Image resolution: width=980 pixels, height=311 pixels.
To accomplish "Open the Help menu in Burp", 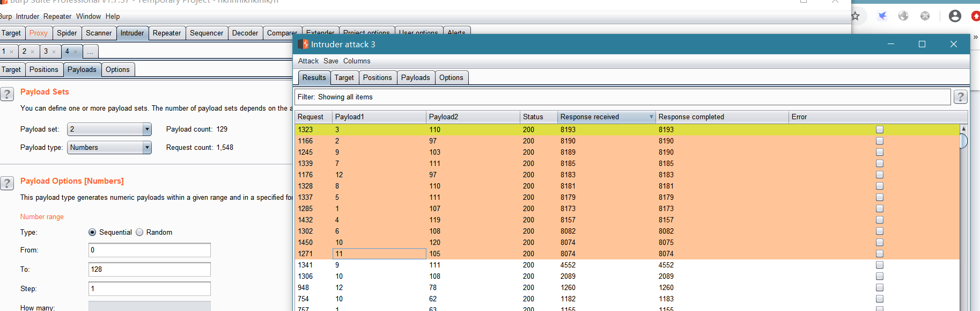I will [113, 16].
